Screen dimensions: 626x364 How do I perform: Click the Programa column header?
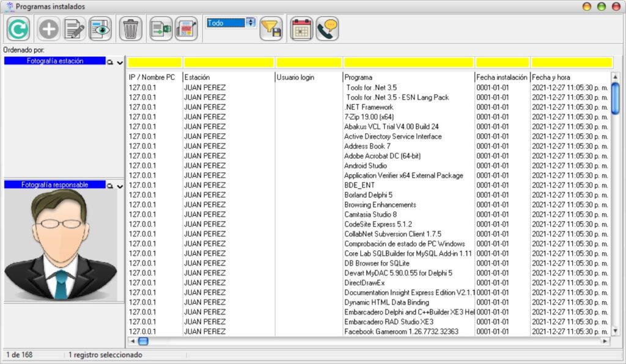(x=409, y=78)
